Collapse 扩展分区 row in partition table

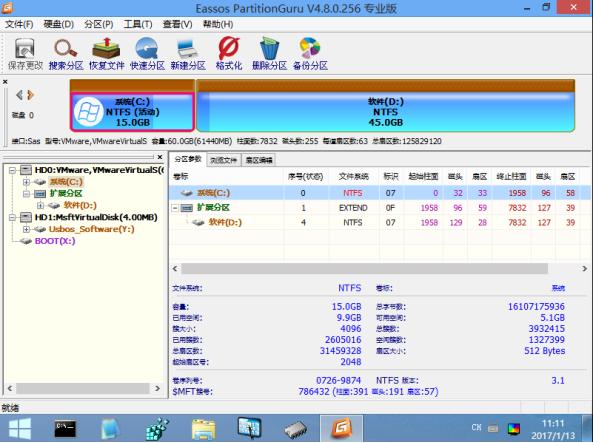[x=175, y=208]
